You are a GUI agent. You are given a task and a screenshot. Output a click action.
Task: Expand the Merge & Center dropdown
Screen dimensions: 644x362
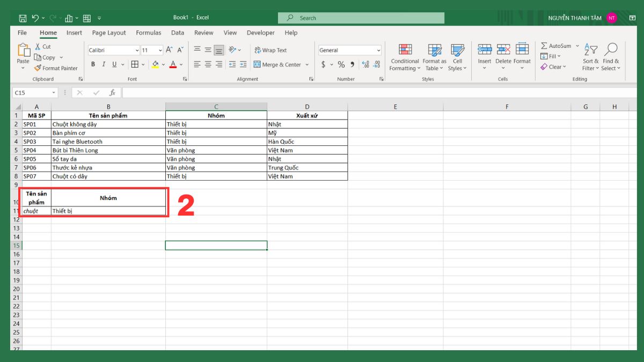pyautogui.click(x=306, y=64)
